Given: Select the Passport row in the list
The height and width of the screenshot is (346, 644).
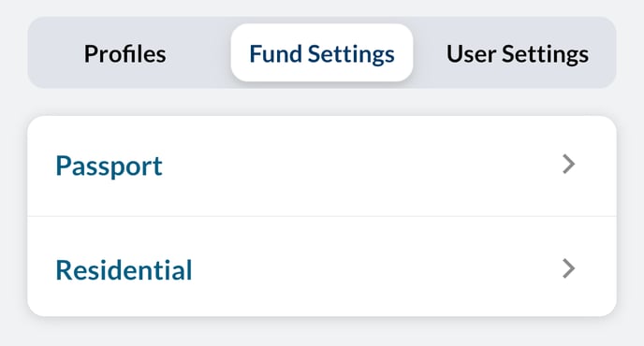Looking at the screenshot, I should pyautogui.click(x=322, y=166).
